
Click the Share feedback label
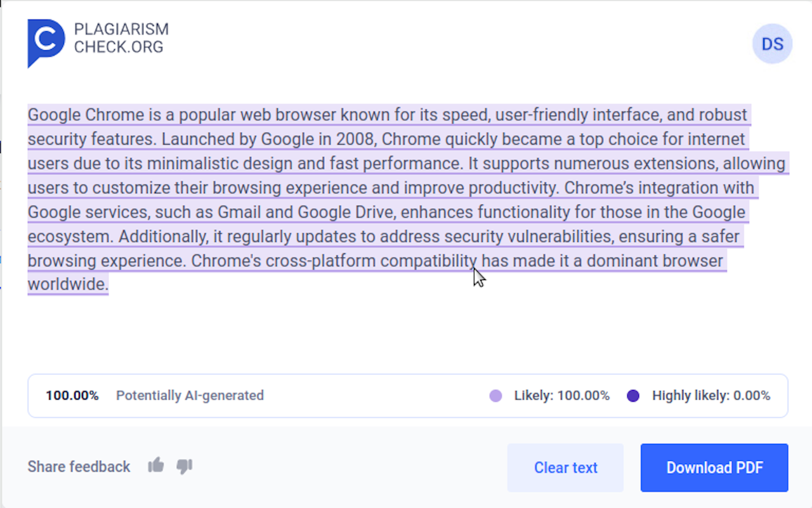pos(79,467)
